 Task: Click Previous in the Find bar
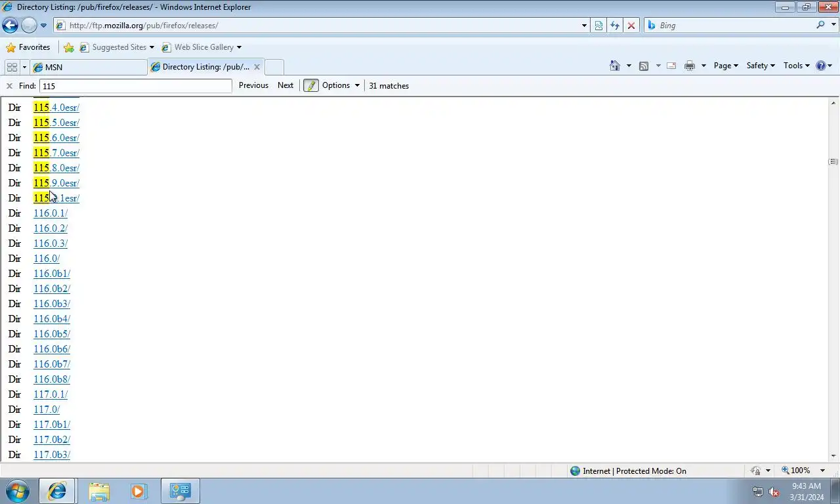coord(253,85)
